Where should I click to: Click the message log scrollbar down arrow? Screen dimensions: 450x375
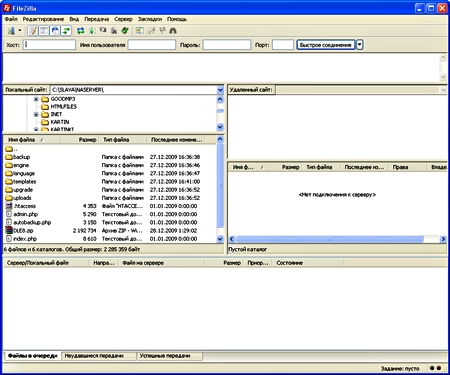[443, 77]
